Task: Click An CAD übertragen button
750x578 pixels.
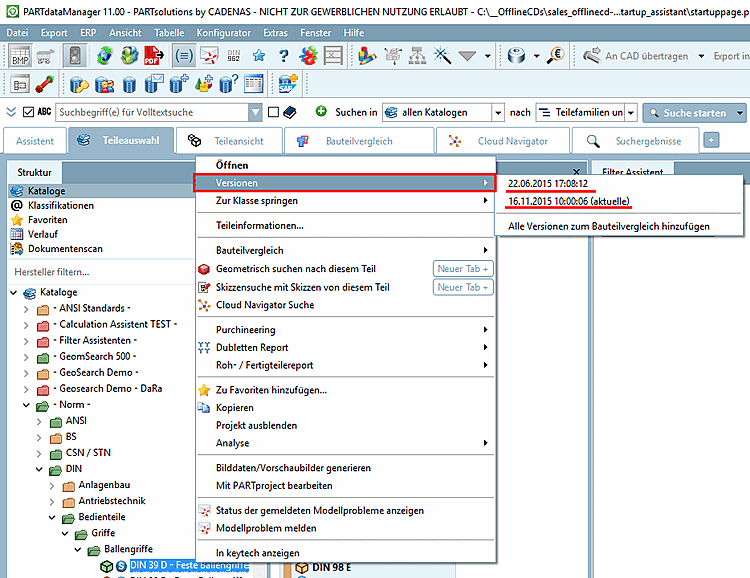Action: pyautogui.click(x=637, y=56)
